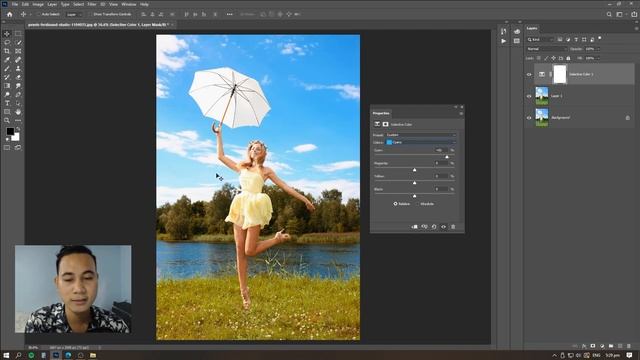This screenshot has width=640, height=360.
Task: Select the Crop tool
Action: 7,51
